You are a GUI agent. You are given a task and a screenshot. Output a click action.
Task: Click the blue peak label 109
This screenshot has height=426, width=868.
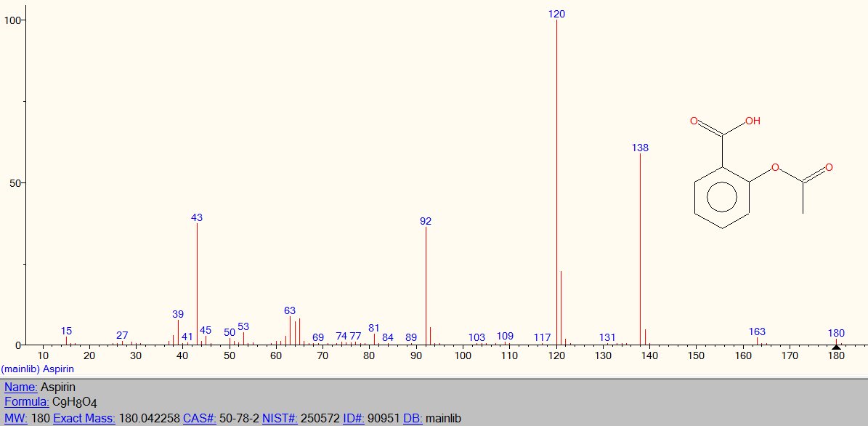[505, 336]
